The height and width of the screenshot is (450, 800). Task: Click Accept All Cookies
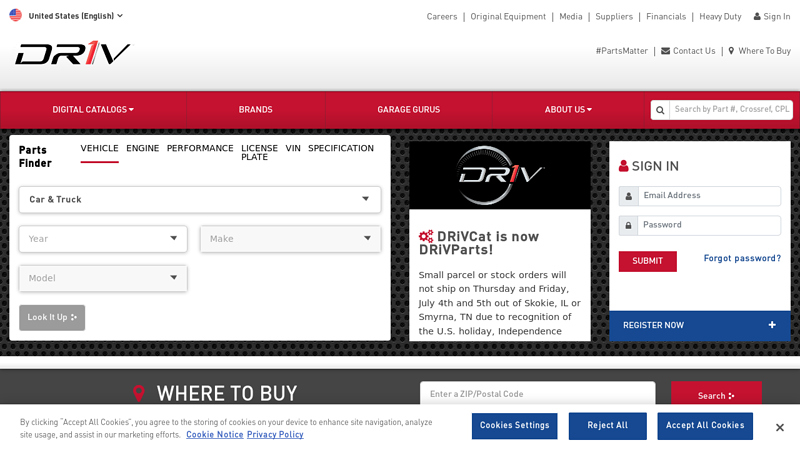[705, 426]
